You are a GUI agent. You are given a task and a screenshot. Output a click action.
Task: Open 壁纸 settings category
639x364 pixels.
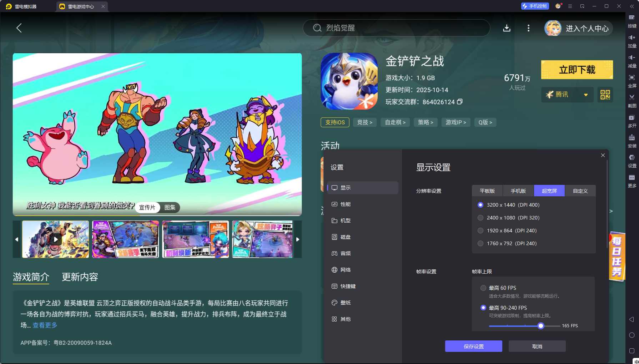(363, 303)
